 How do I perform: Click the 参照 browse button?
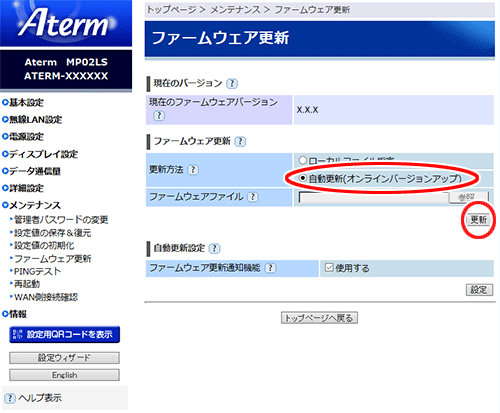click(x=468, y=197)
